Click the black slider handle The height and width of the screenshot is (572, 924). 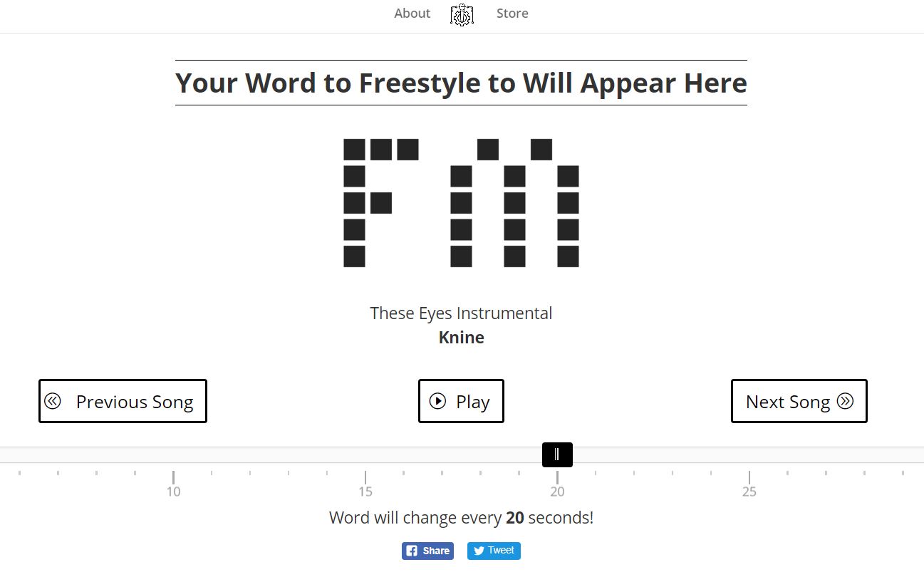coord(557,455)
